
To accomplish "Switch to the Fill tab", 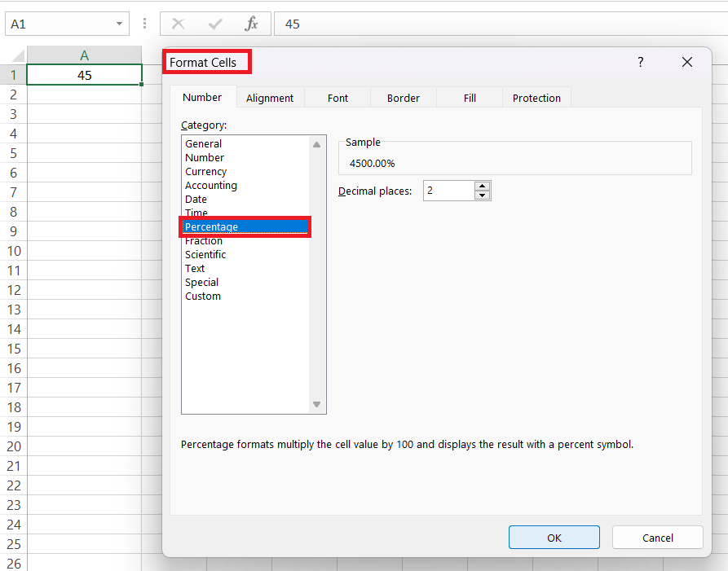I will [470, 98].
